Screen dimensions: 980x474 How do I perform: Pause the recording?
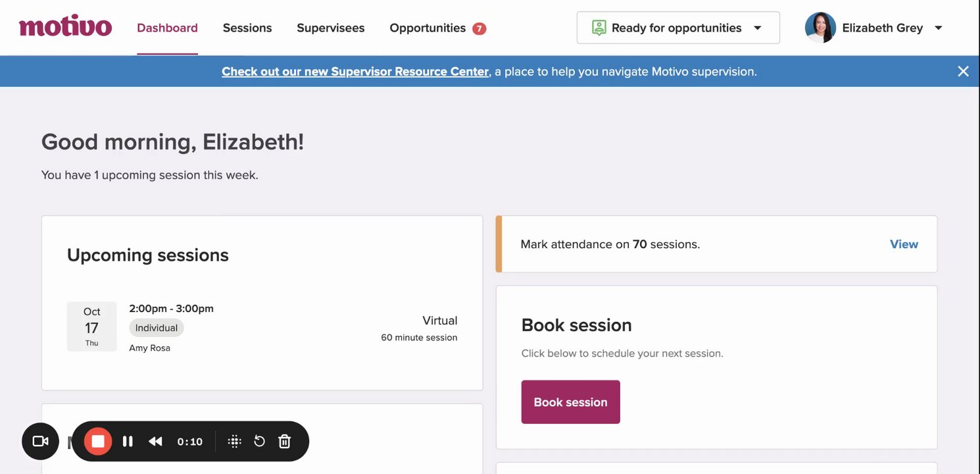pyautogui.click(x=128, y=441)
